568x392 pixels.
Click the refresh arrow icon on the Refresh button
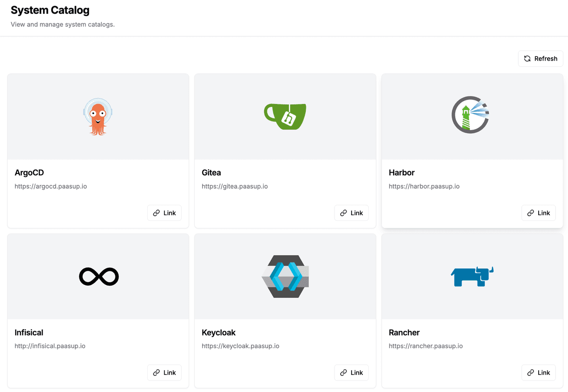coord(527,58)
